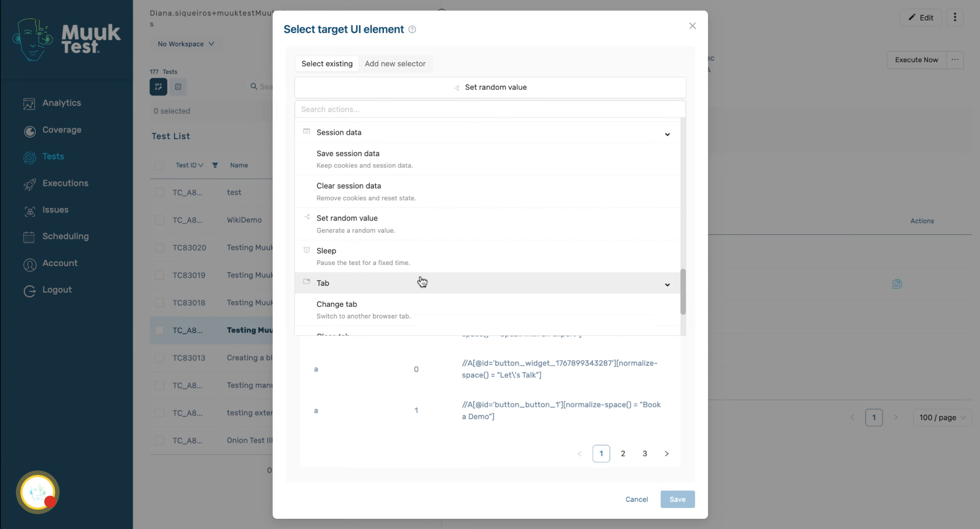Choose Clear session data action
The height and width of the screenshot is (529, 980).
[487, 191]
